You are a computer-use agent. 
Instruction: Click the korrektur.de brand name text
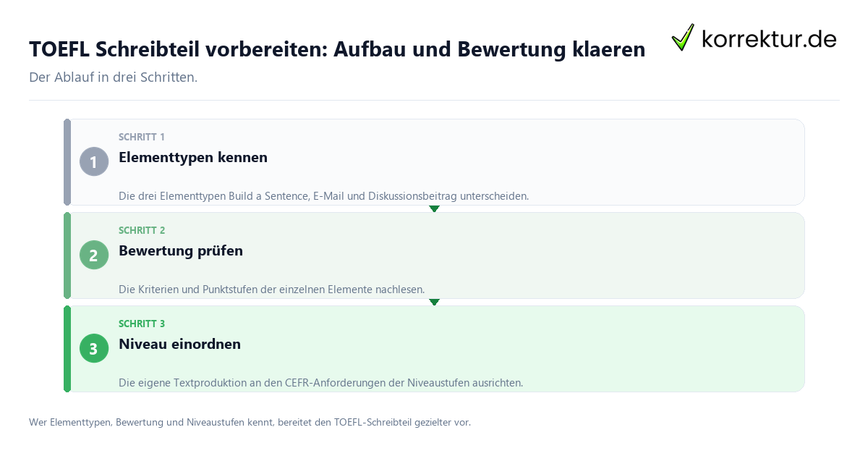[769, 38]
